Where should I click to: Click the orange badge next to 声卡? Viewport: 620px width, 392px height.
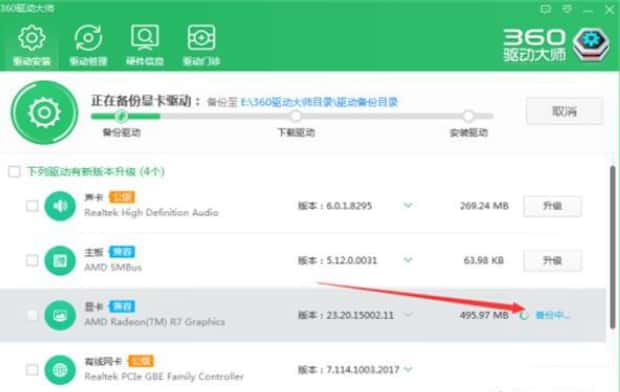pyautogui.click(x=122, y=197)
